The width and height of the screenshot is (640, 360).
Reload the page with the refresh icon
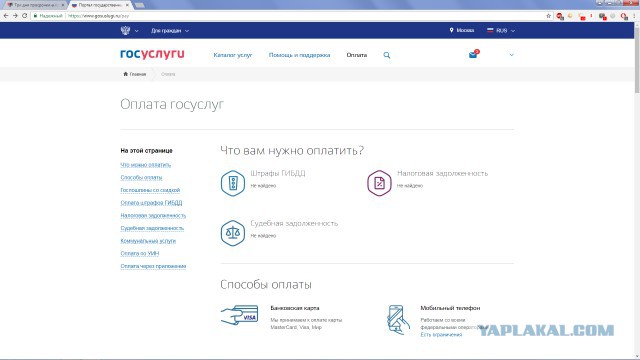tap(24, 16)
